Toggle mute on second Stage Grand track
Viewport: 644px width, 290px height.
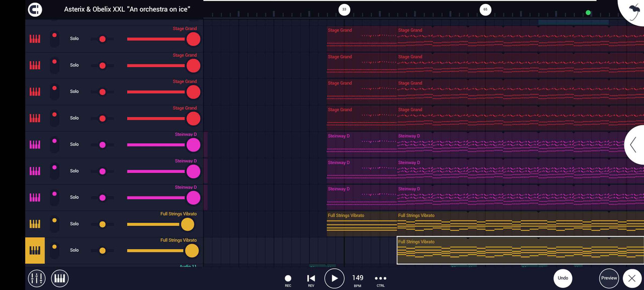click(54, 65)
